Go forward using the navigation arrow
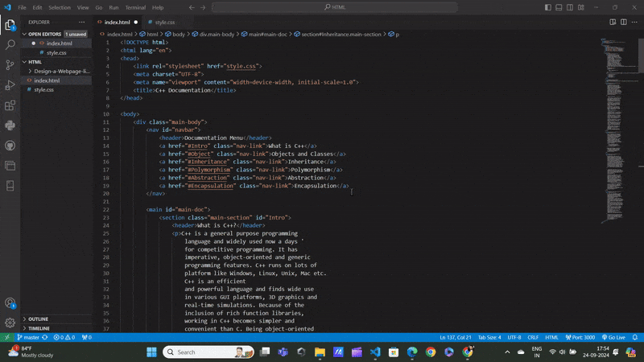 pos(203,7)
